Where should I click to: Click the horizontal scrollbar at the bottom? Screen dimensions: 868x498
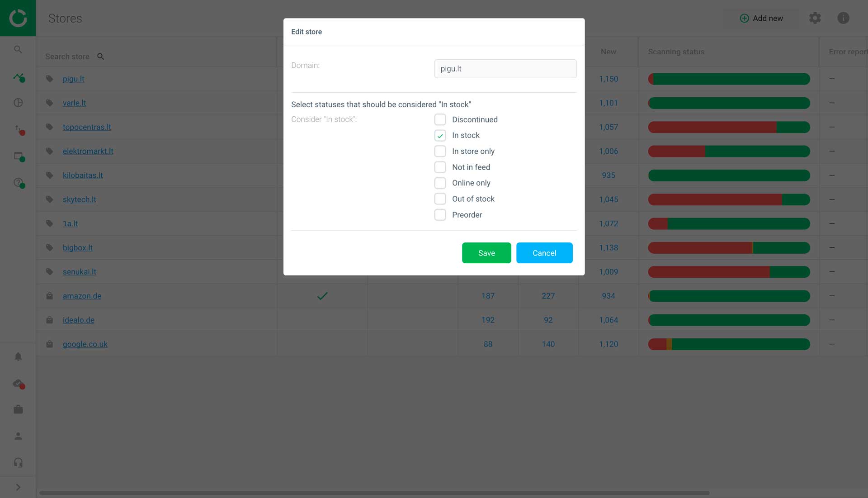pos(374,493)
